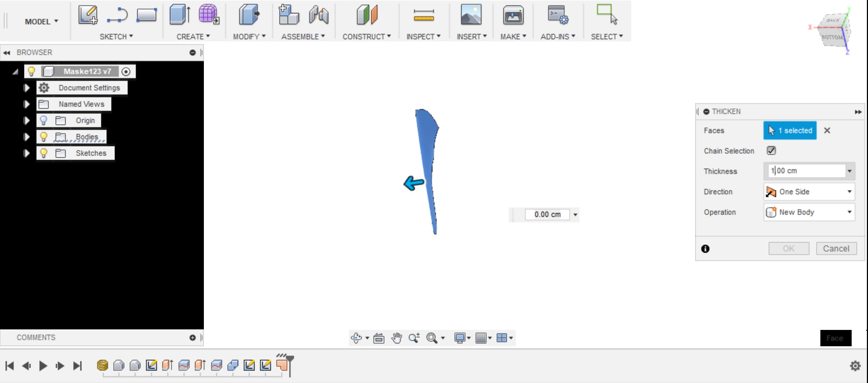Cancel the Thicken operation
This screenshot has height=383, width=868.
pyautogui.click(x=836, y=249)
